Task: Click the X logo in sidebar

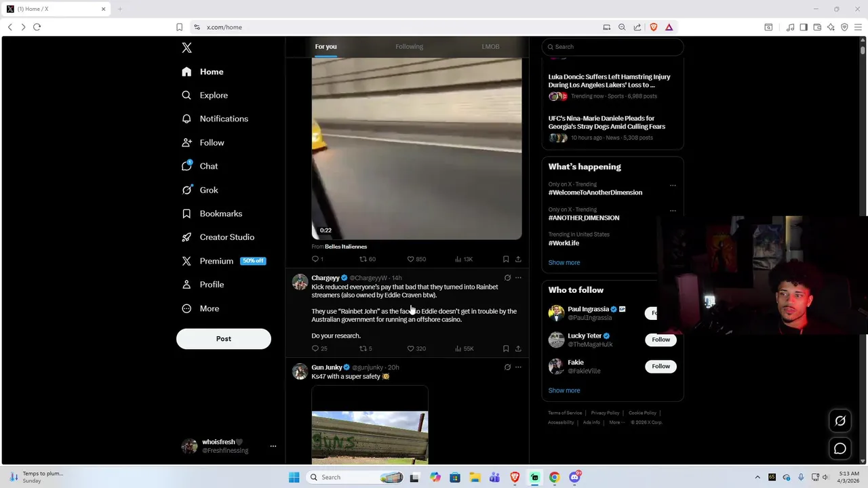Action: coord(186,47)
